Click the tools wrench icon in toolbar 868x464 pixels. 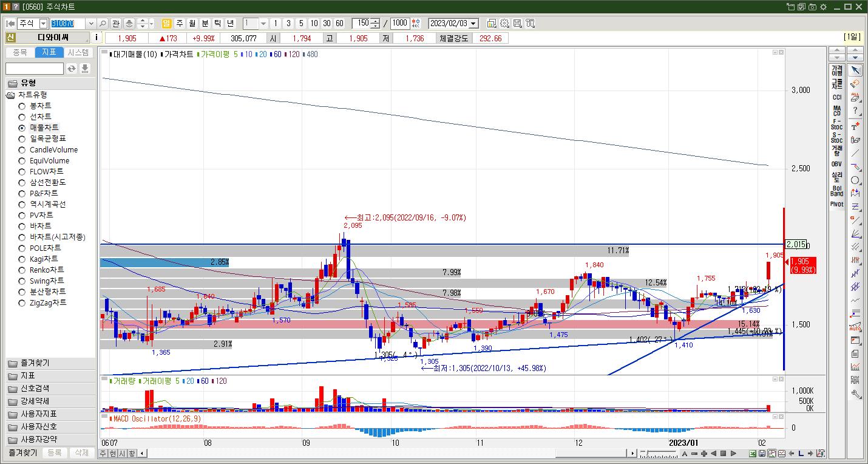[530, 23]
